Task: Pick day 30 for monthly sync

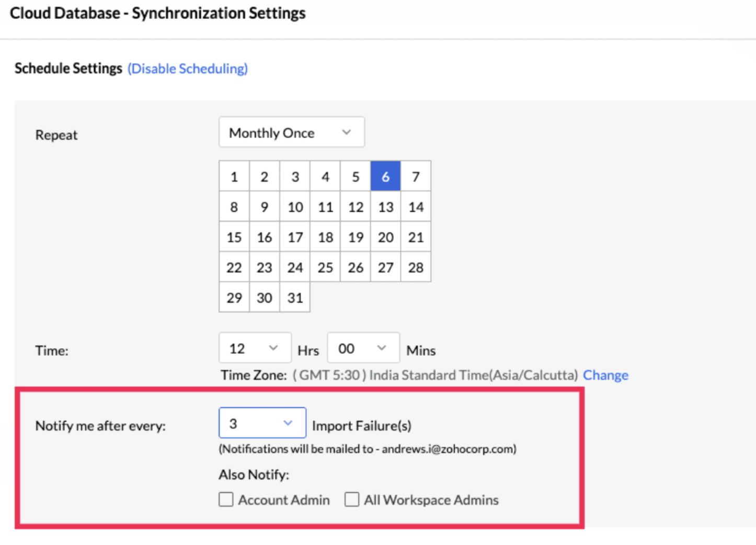Action: (x=265, y=298)
